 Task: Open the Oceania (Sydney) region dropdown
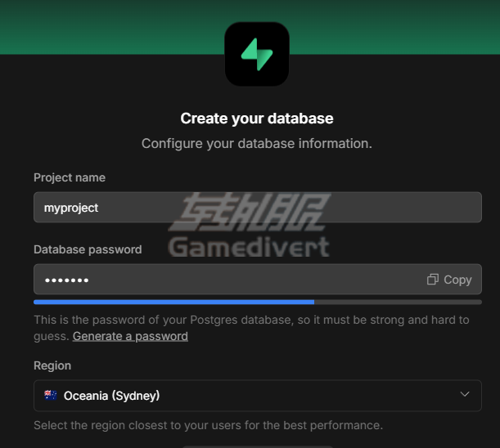pos(258,396)
